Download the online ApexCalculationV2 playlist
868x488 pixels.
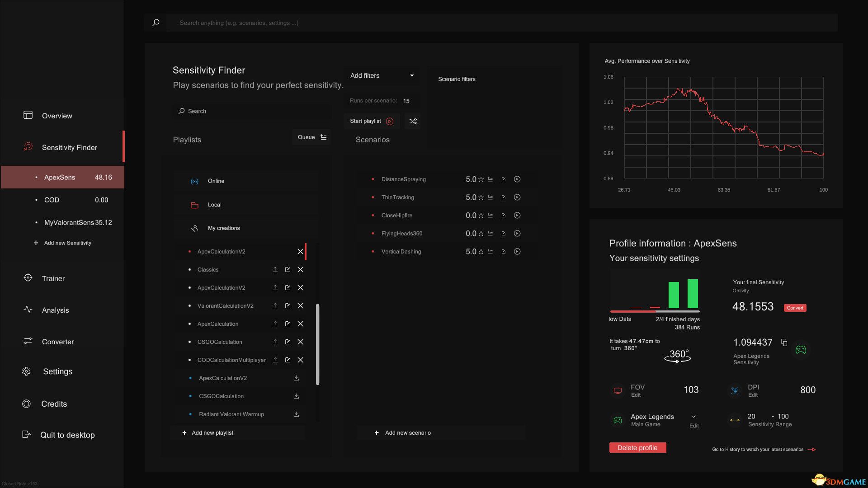(x=296, y=378)
